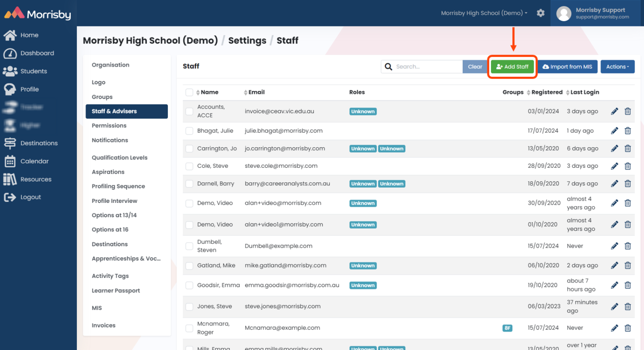This screenshot has width=644, height=350.
Task: Edit Darnell, Barry with the pencil icon
Action: (x=615, y=184)
